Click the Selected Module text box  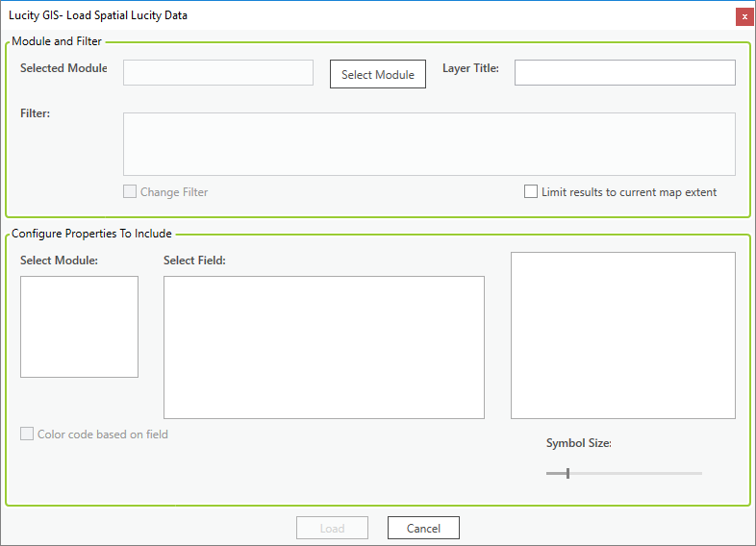(x=218, y=73)
